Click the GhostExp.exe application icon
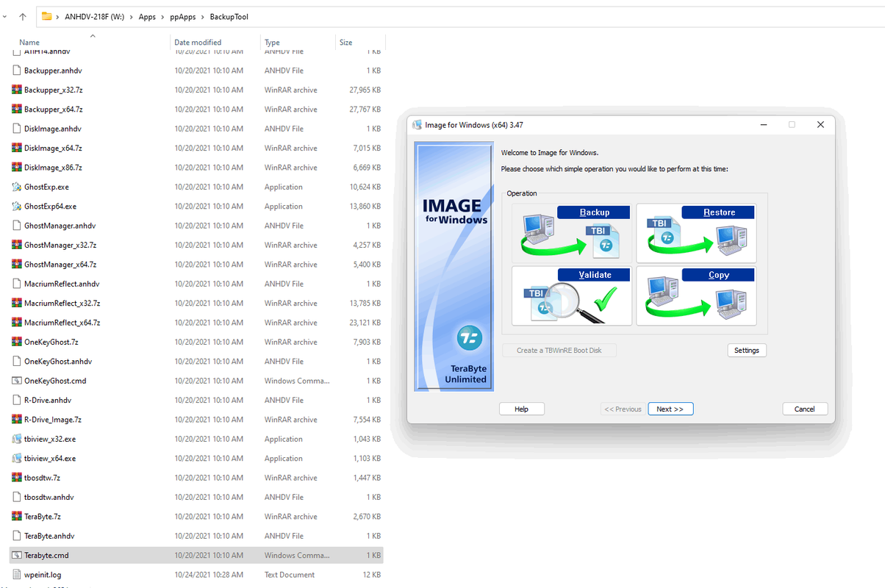This screenshot has width=885, height=588. 17,187
